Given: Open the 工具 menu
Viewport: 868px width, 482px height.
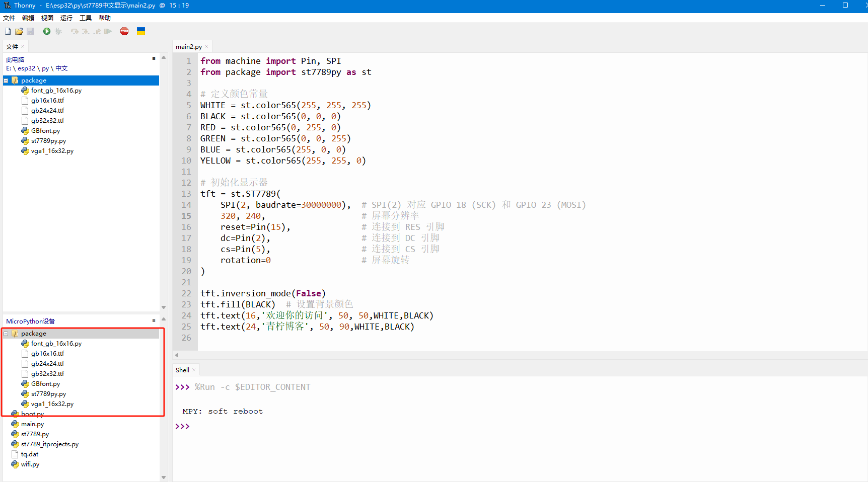Looking at the screenshot, I should click(x=85, y=18).
